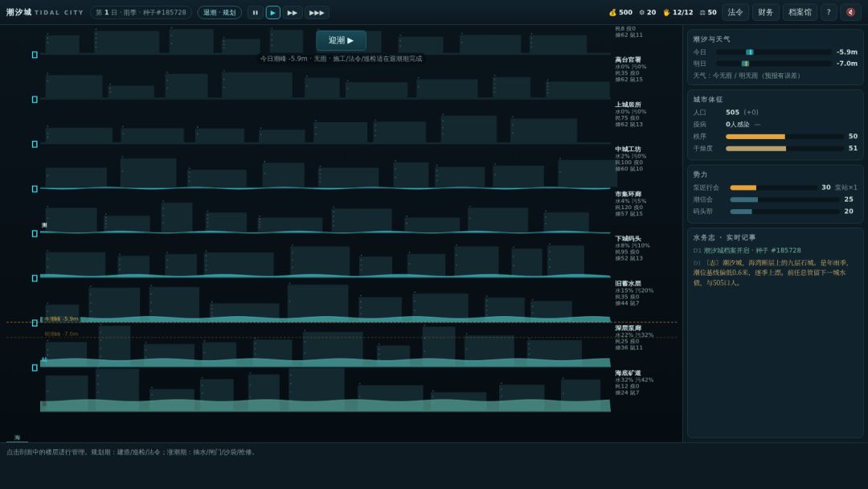The height and width of the screenshot is (489, 868).
Task: Click the highlighted normal-speed play icon
Action: 273,12
